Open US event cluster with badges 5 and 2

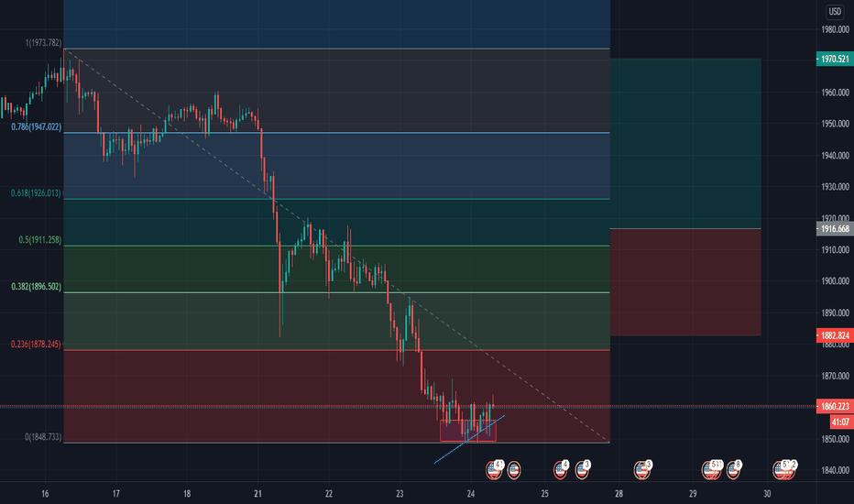[x=784, y=470]
